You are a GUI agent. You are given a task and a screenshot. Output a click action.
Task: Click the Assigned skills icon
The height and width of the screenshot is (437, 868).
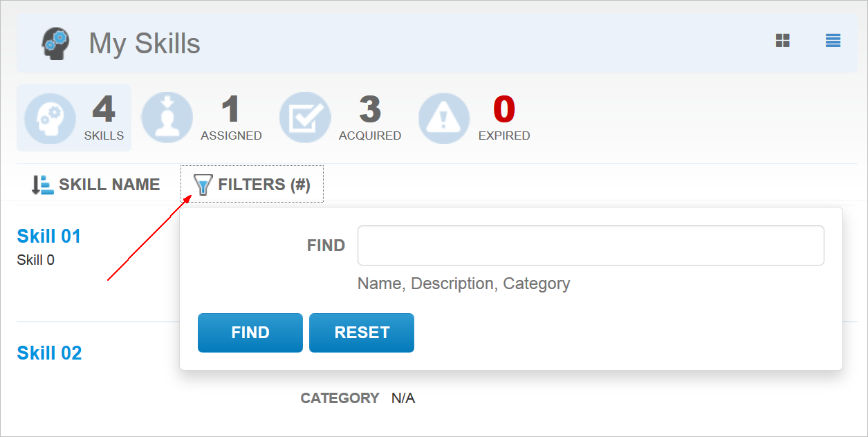pyautogui.click(x=167, y=118)
